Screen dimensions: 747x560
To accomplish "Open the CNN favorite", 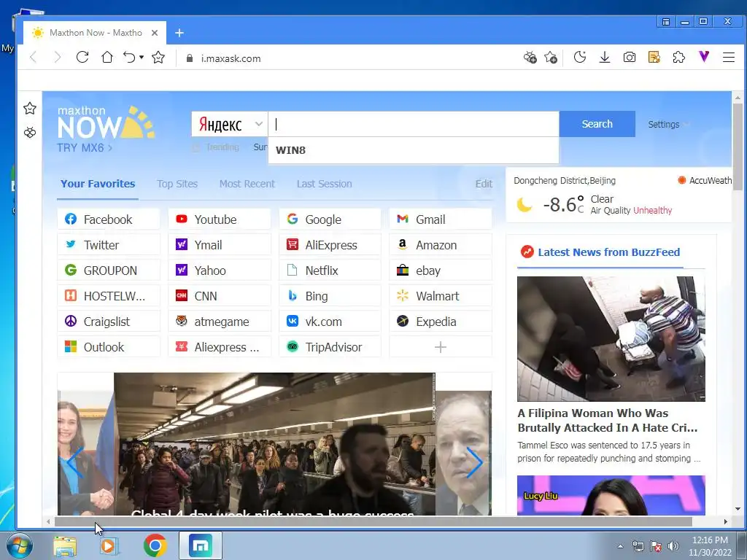I will point(220,296).
